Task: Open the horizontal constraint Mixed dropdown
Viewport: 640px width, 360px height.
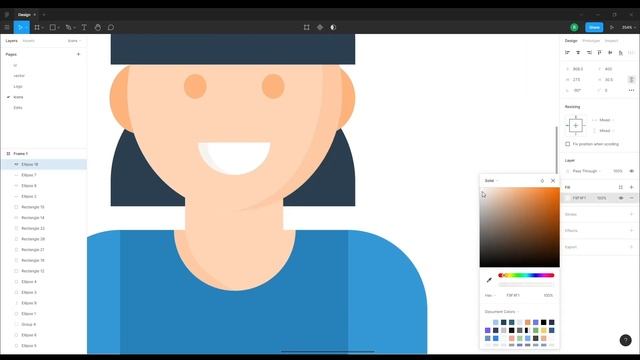Action: tap(607, 120)
